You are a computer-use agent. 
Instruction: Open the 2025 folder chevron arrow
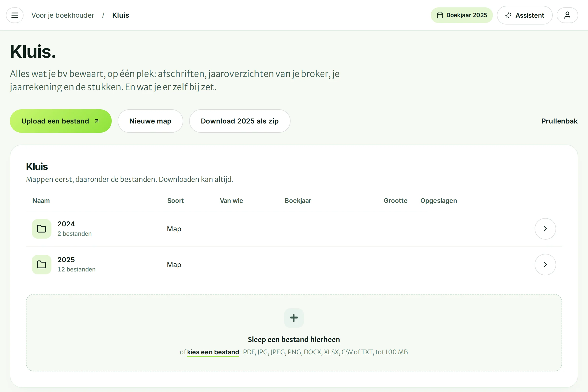tap(545, 265)
